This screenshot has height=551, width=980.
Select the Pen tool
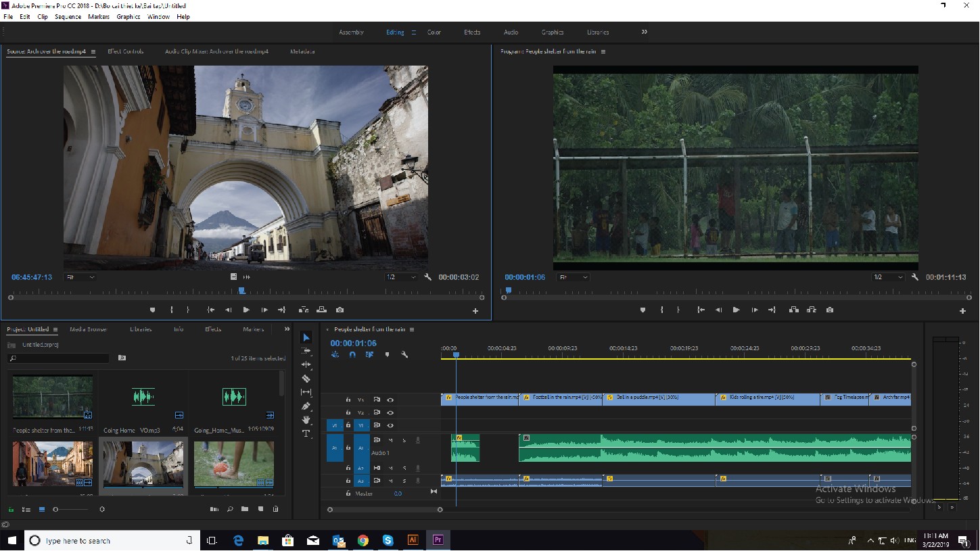[306, 406]
